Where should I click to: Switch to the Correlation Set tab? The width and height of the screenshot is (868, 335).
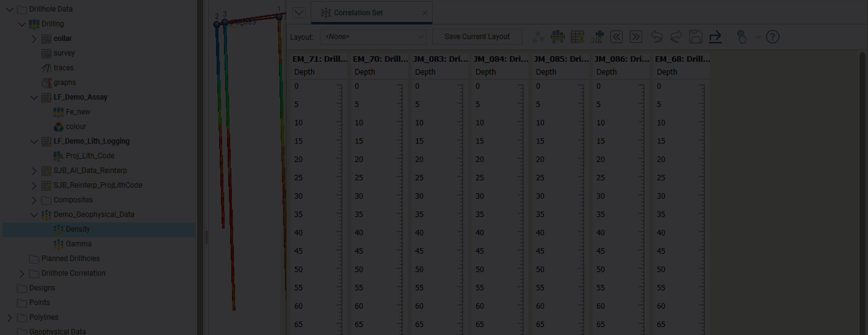358,13
